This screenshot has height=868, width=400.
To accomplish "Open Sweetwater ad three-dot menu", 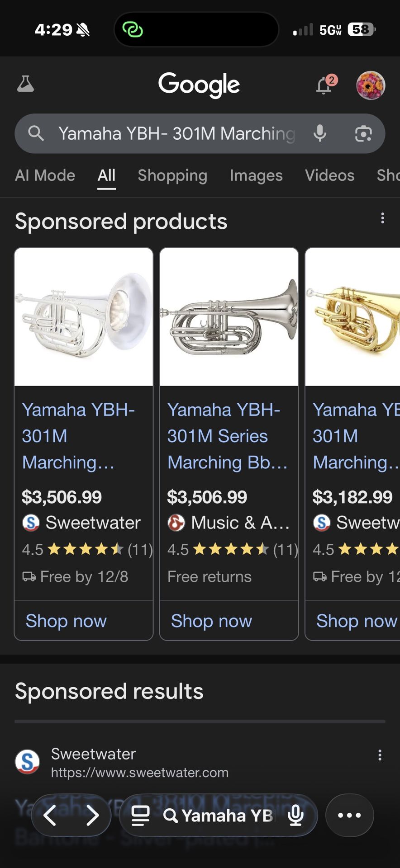I will [x=380, y=755].
